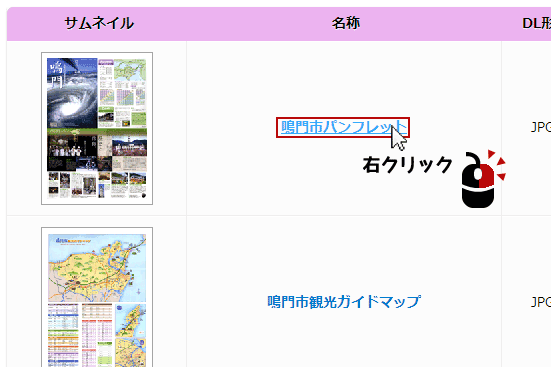Click the arrow cursor graphic over the link
Viewport: 551px width, 367px height.
398,139
